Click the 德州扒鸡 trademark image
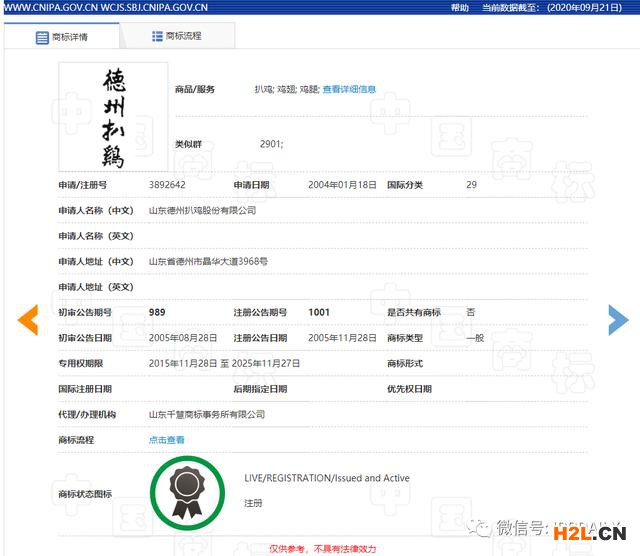The image size is (640, 556). 113,116
